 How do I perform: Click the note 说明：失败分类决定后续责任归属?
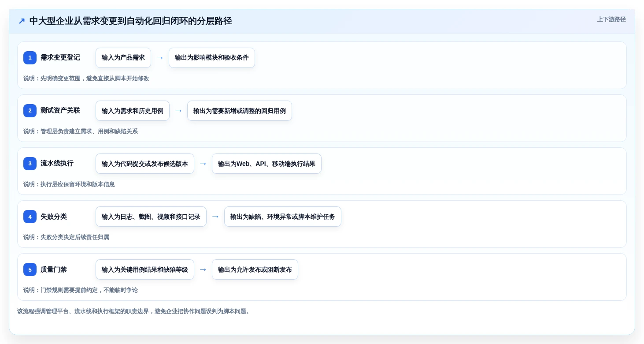[66, 237]
